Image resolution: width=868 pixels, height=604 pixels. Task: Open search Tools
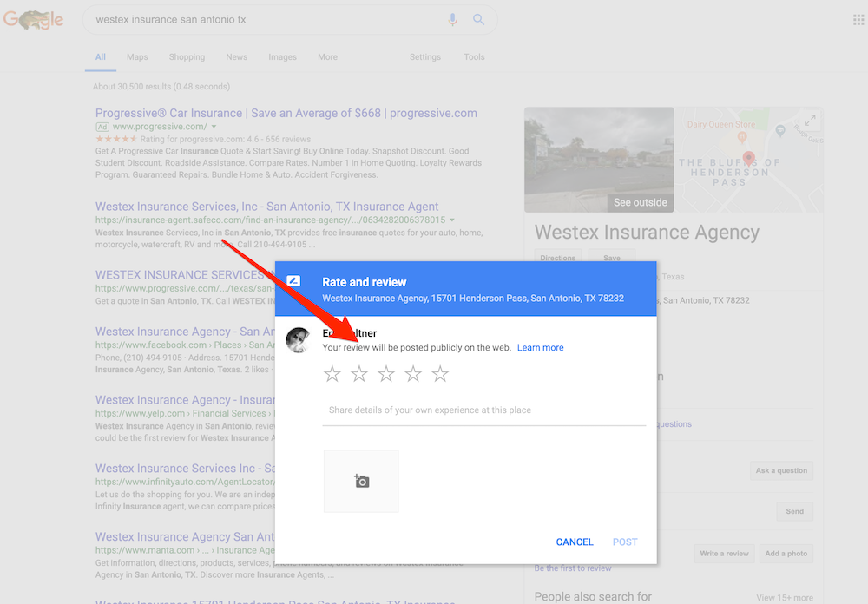click(475, 57)
